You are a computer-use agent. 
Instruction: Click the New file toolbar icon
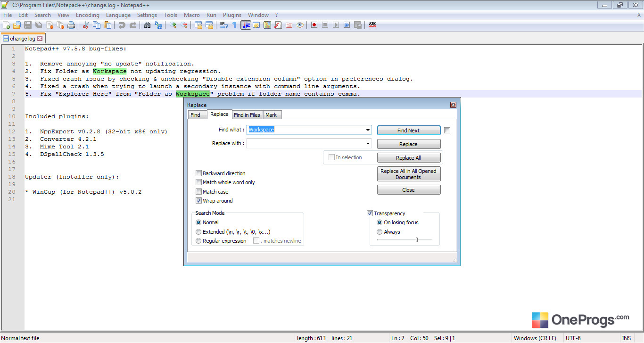[x=6, y=25]
